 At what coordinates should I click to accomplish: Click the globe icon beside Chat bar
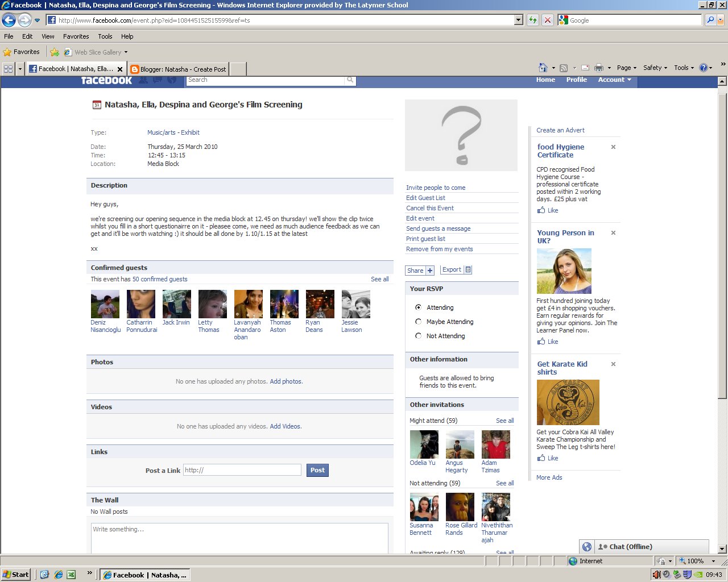tap(587, 547)
